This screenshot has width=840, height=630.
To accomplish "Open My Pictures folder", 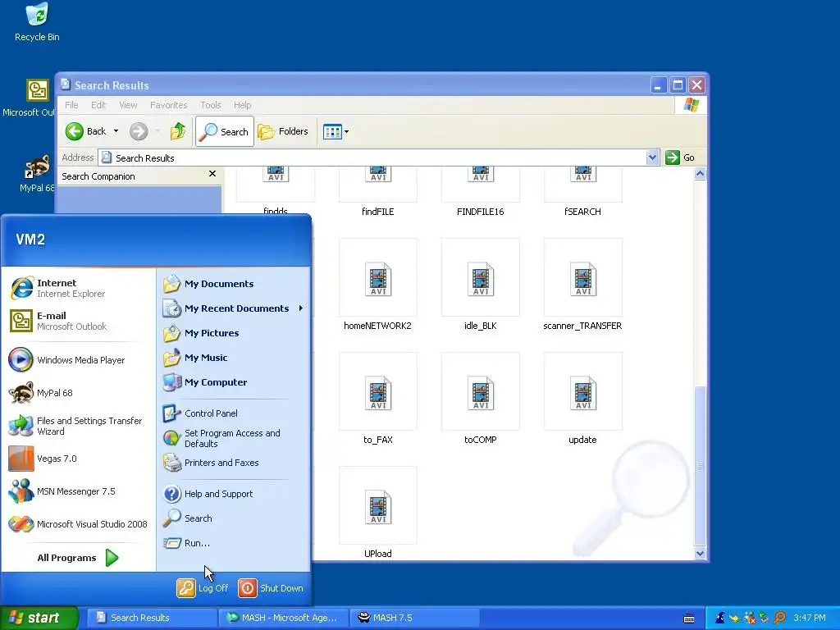I will click(234, 333).
